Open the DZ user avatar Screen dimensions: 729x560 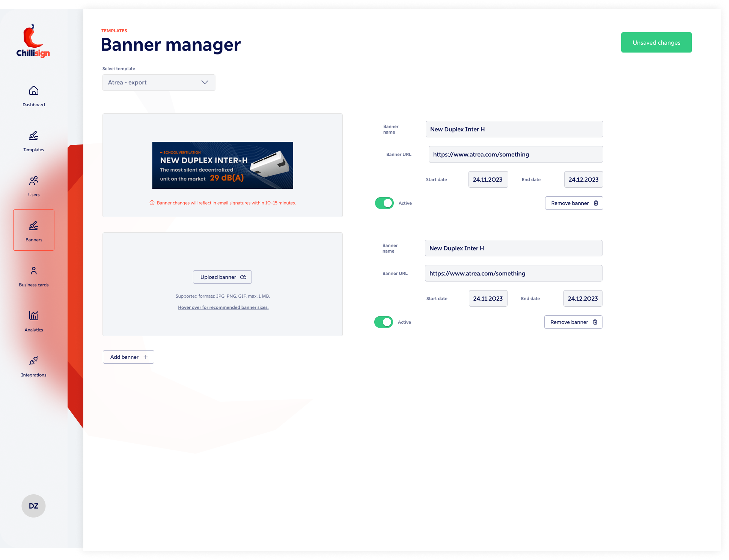coord(33,506)
